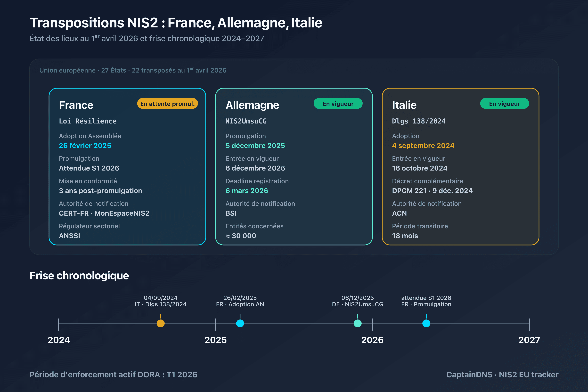Click 'Loi Résilience' law name

tap(88, 121)
